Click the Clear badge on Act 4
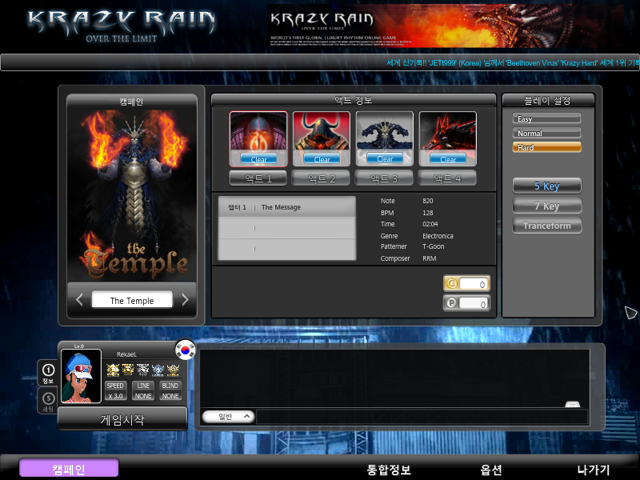Image resolution: width=640 pixels, height=480 pixels. click(x=448, y=159)
